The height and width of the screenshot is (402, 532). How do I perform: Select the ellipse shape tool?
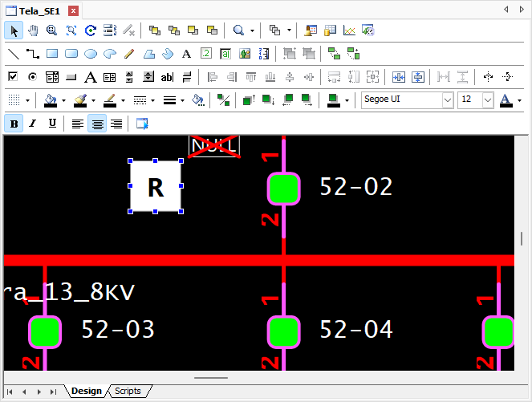[x=91, y=54]
